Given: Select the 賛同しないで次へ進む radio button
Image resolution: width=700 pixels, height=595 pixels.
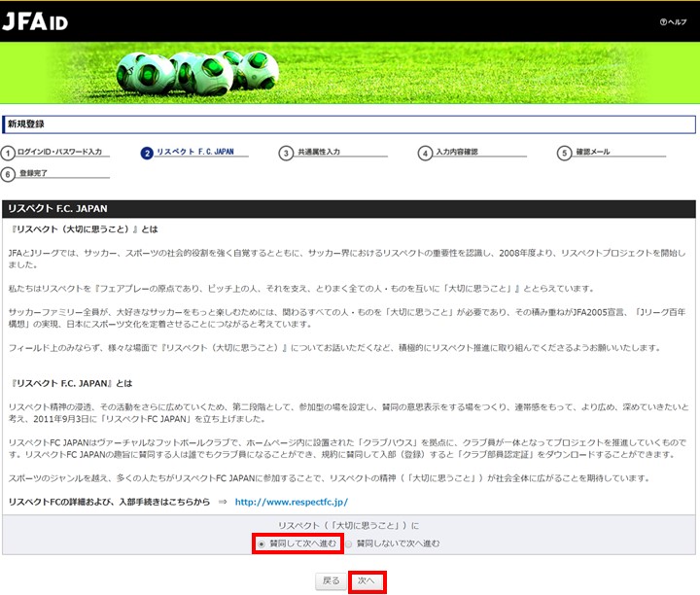Looking at the screenshot, I should tap(348, 544).
